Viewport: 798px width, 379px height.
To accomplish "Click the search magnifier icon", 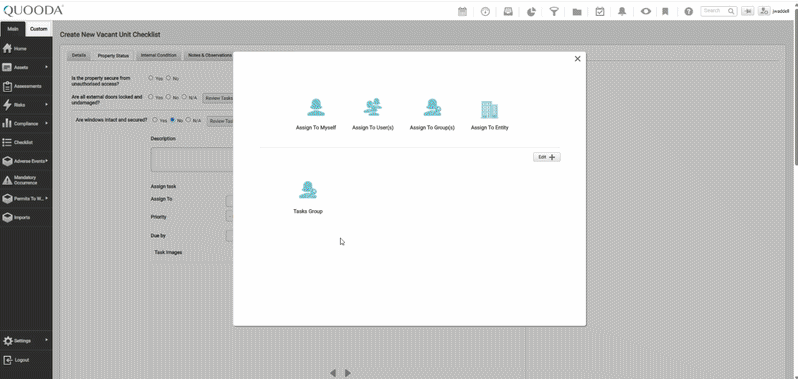I will pyautogui.click(x=731, y=11).
